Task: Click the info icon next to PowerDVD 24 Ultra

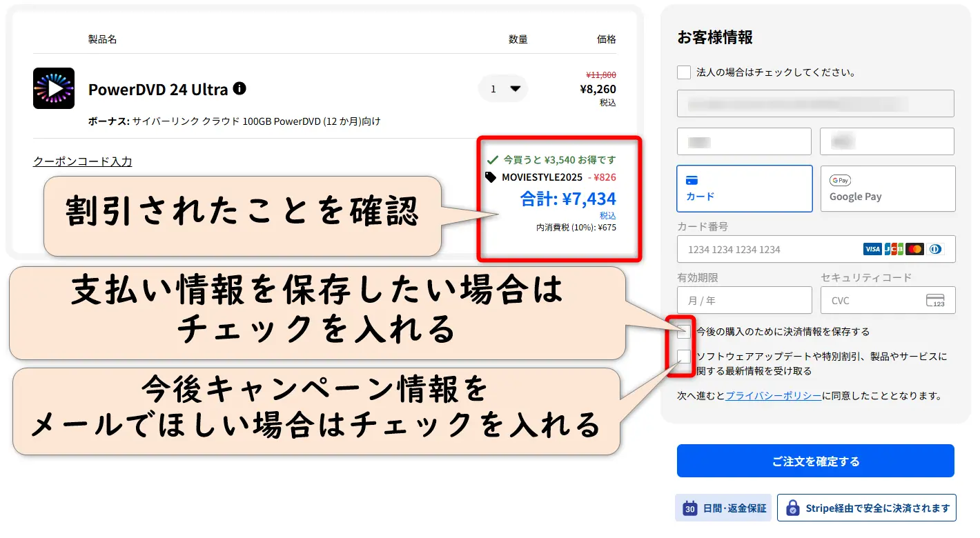Action: tap(239, 88)
